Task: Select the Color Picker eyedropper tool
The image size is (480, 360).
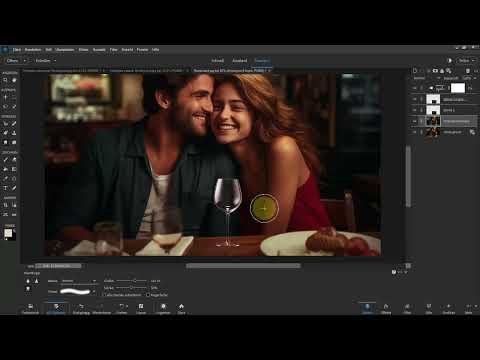Action: pyautogui.click(x=5, y=179)
